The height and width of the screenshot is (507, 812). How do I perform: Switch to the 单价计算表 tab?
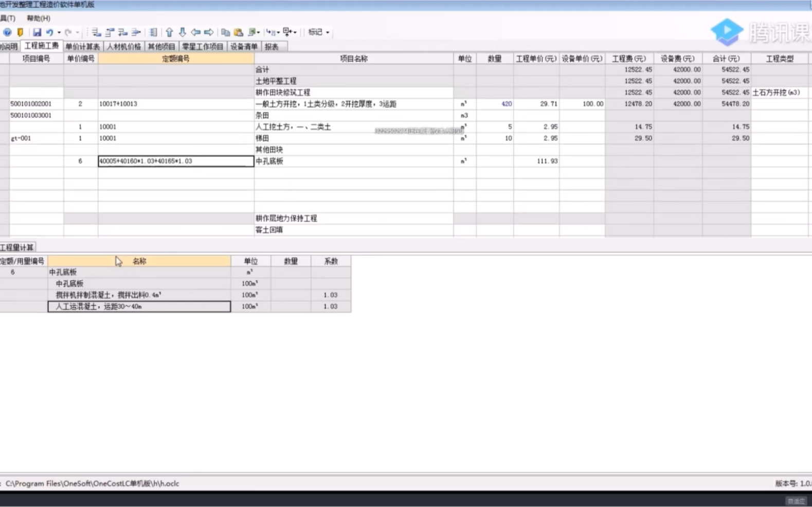(x=82, y=46)
